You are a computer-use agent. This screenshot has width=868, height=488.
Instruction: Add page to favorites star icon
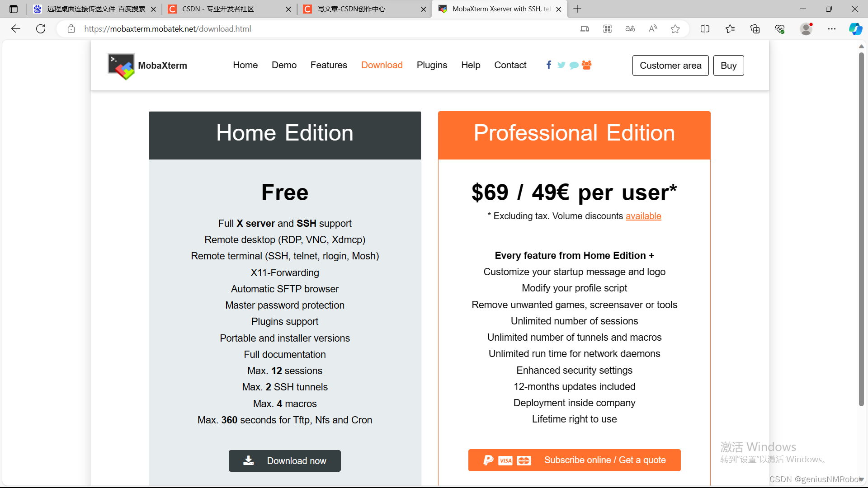click(675, 29)
